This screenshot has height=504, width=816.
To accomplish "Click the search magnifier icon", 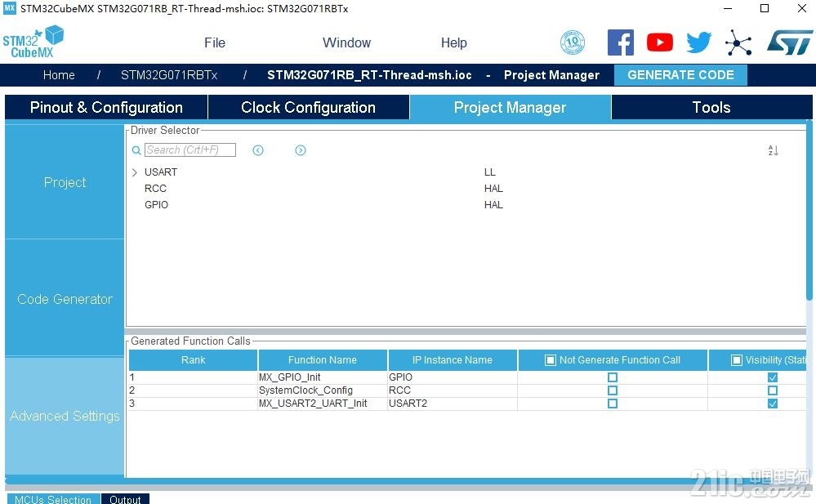I will pyautogui.click(x=136, y=150).
